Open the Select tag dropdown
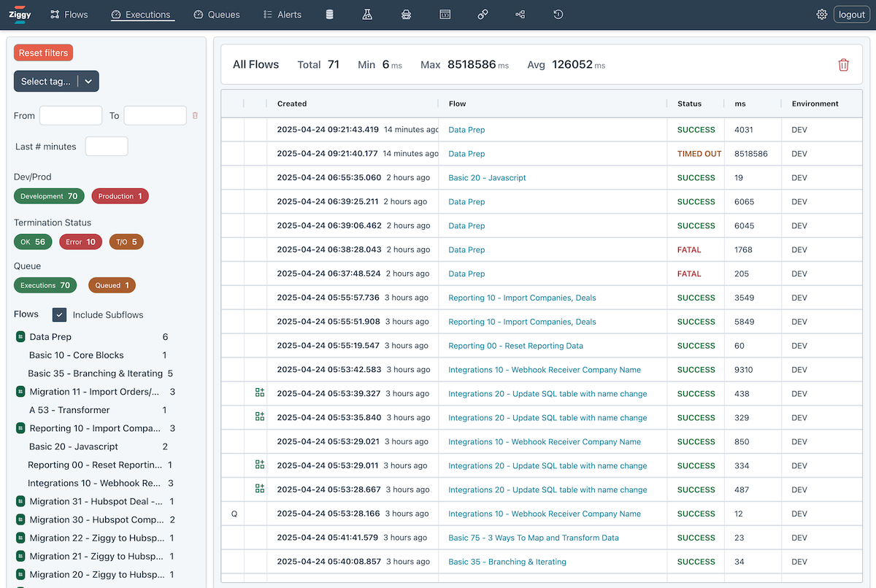This screenshot has width=876, height=588. click(x=56, y=82)
